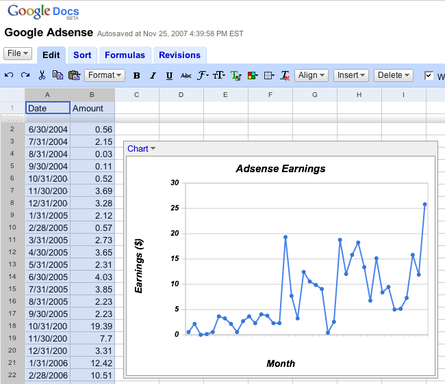Screen dimensions: 445x384
Task: Select row 22 header
Action: point(12,375)
